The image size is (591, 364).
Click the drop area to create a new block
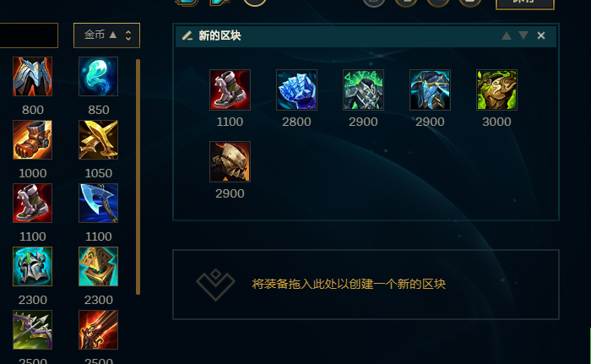[366, 285]
